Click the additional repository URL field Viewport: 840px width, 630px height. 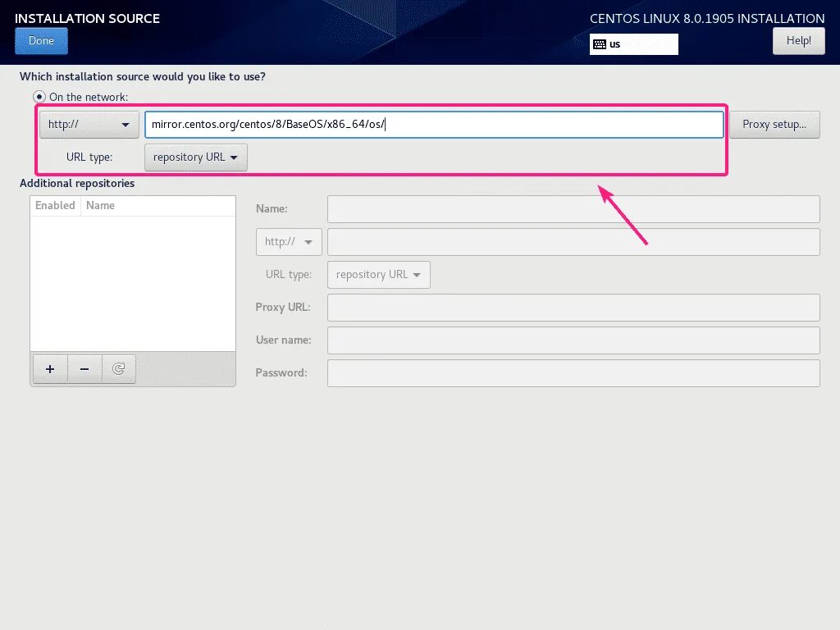[x=573, y=242]
